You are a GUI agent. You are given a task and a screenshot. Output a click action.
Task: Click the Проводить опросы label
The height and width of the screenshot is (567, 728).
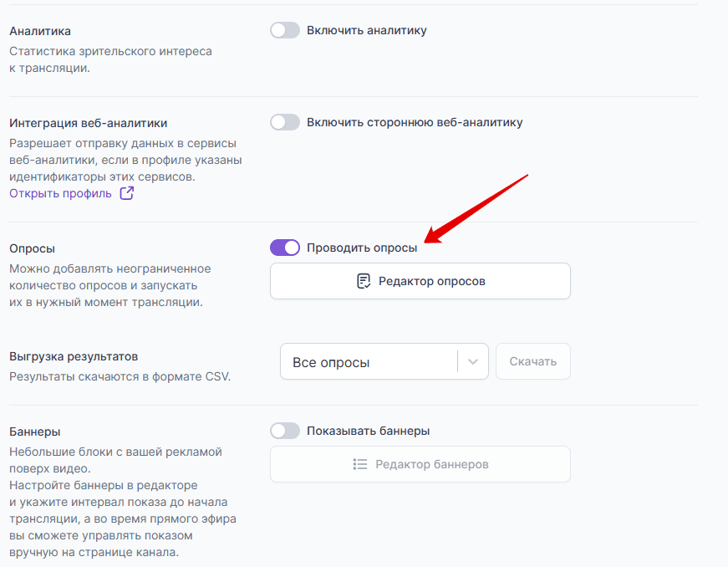[362, 248]
